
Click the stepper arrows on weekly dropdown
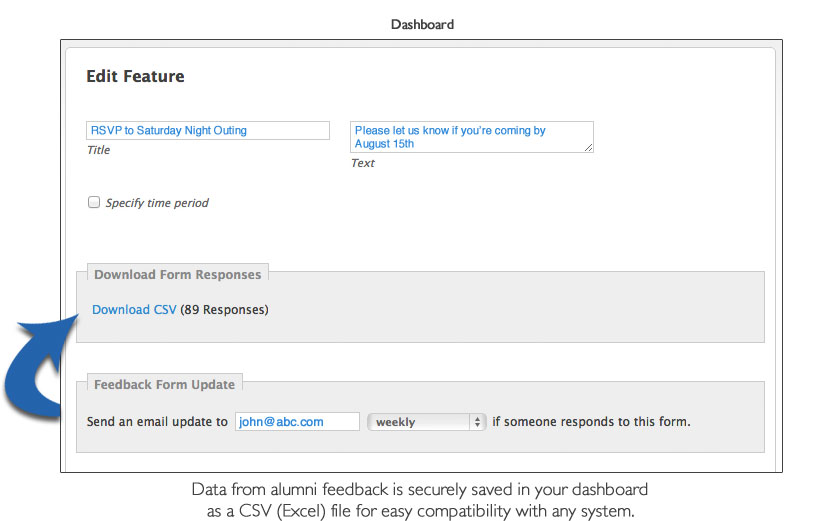(477, 422)
